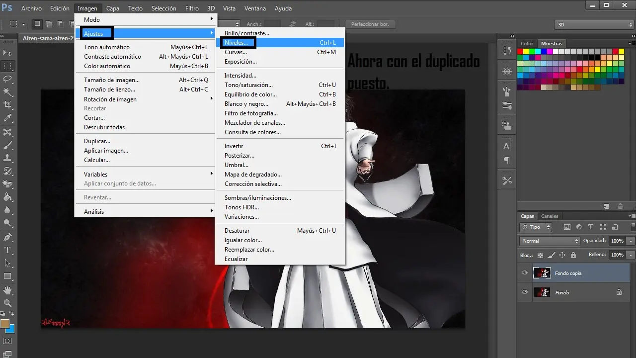Open the layer blend mode dropdown
The height and width of the screenshot is (358, 644).
[x=550, y=241]
